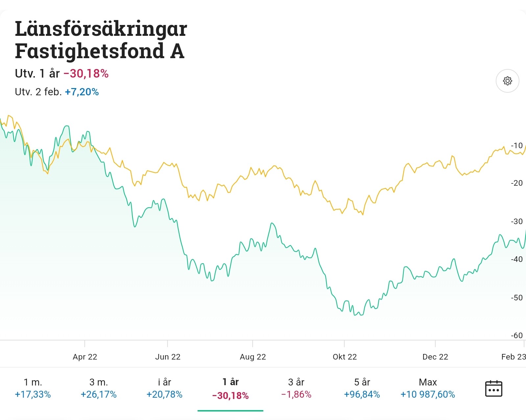Screen dimensions: 526x420
Task: Click the -30 y-axis value label
Action: (x=516, y=222)
